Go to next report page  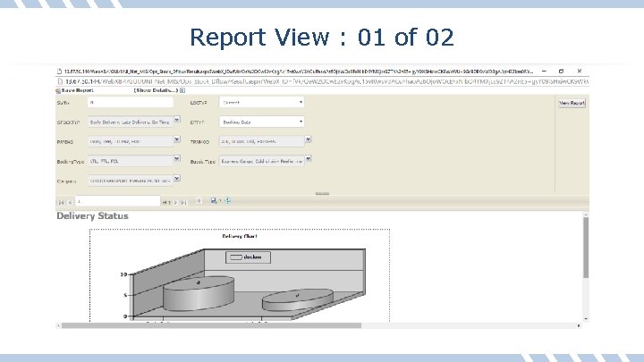click(176, 202)
